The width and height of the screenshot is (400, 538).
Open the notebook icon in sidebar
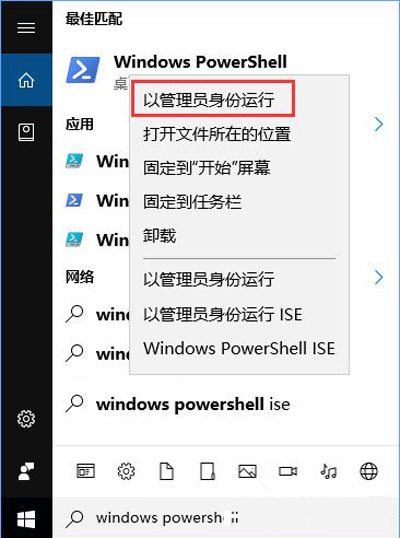point(26,132)
